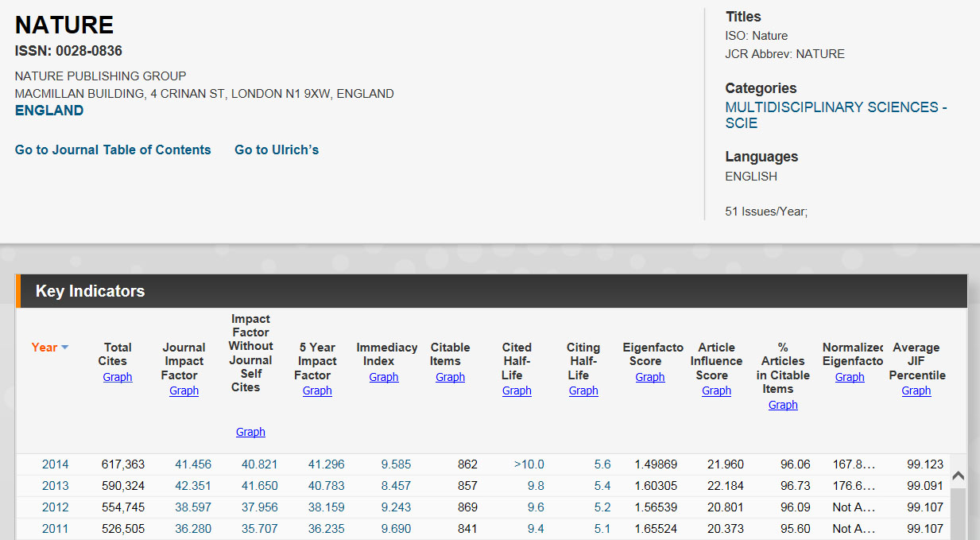Open the 2012 immediacy index 9.243
This screenshot has width=980, height=540.
[x=397, y=507]
